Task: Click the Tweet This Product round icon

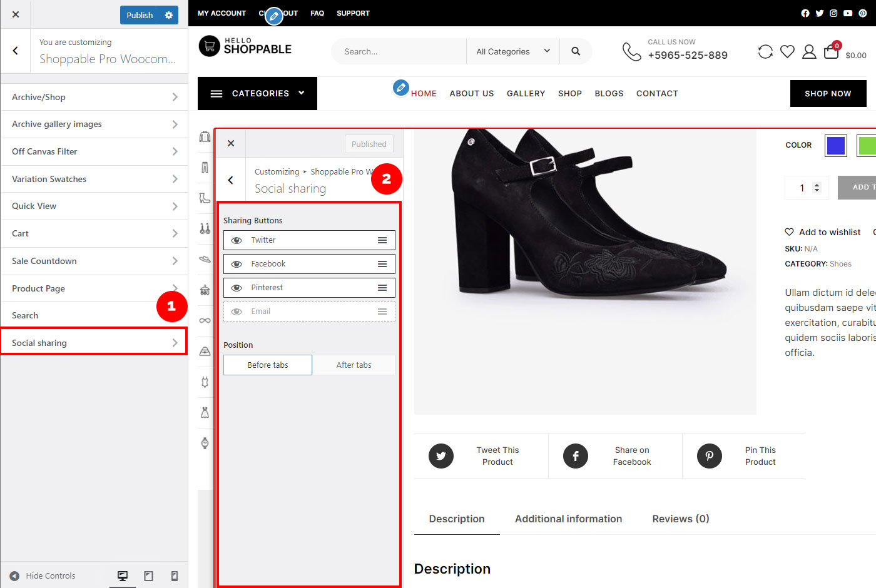Action: pos(441,456)
